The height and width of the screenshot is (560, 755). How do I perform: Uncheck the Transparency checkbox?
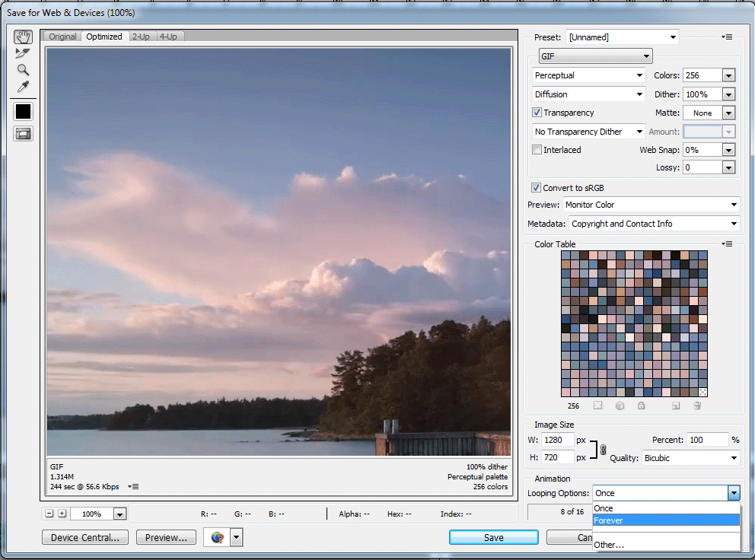(x=537, y=113)
